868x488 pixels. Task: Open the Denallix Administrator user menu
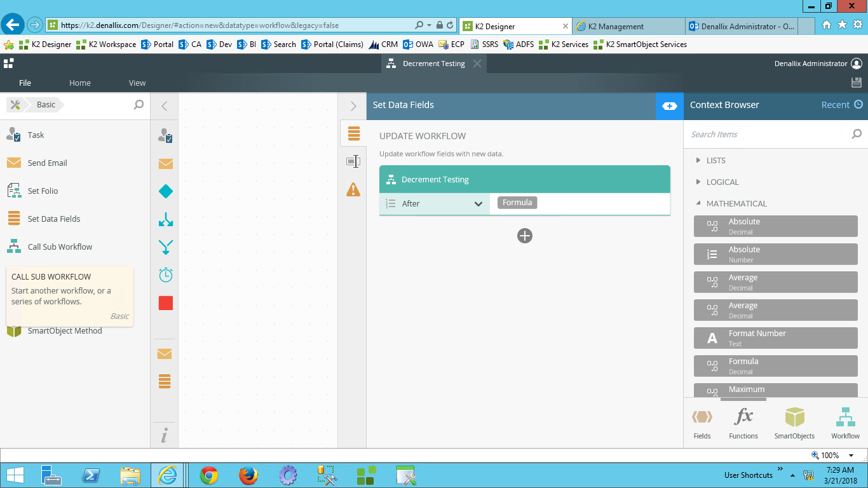click(818, 64)
